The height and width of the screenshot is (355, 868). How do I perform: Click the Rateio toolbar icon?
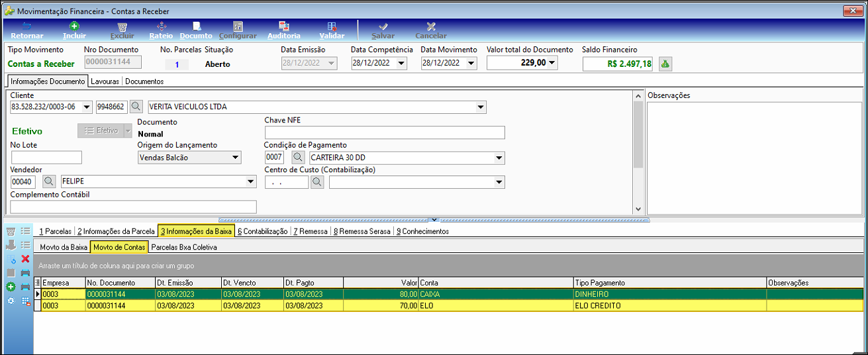tap(161, 30)
